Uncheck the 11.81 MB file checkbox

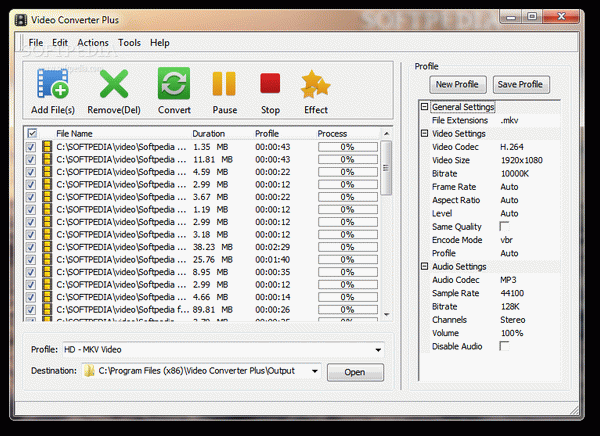coord(31,160)
